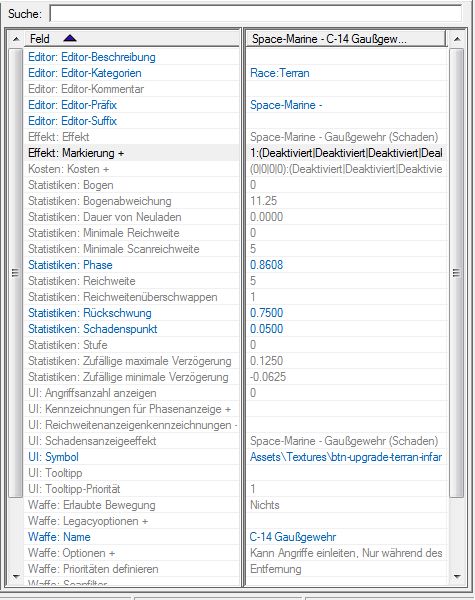Select the Statistiken: Bogenabweichung field
The height and width of the screenshot is (600, 475).
click(132, 201)
